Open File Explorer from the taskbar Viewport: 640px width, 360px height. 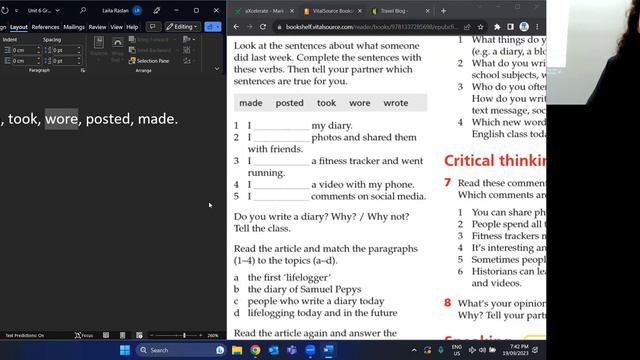click(237, 350)
